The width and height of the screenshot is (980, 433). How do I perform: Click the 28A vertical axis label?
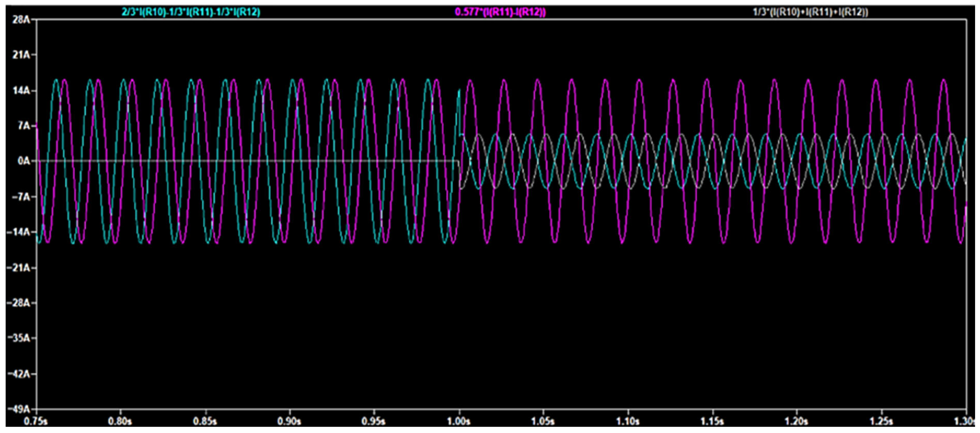pos(22,20)
